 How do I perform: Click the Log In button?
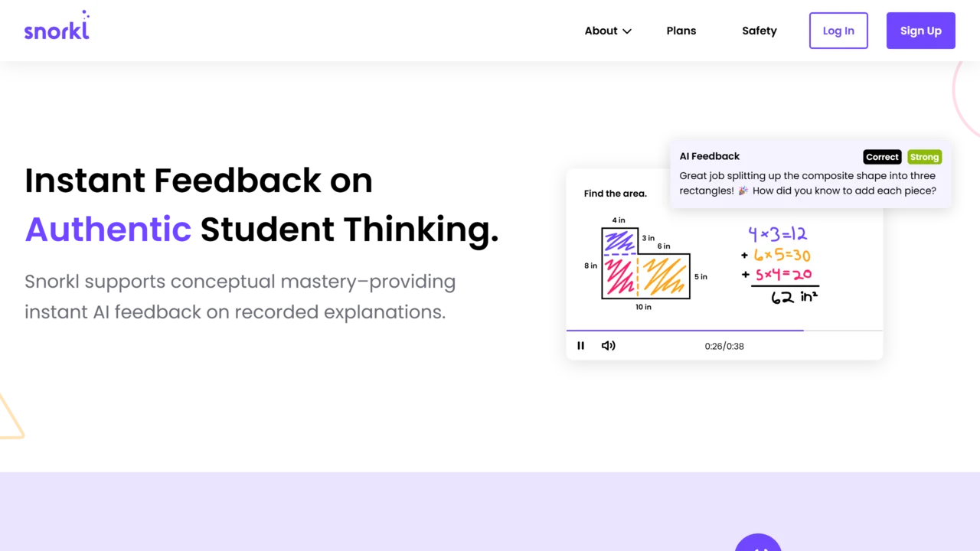click(x=838, y=31)
